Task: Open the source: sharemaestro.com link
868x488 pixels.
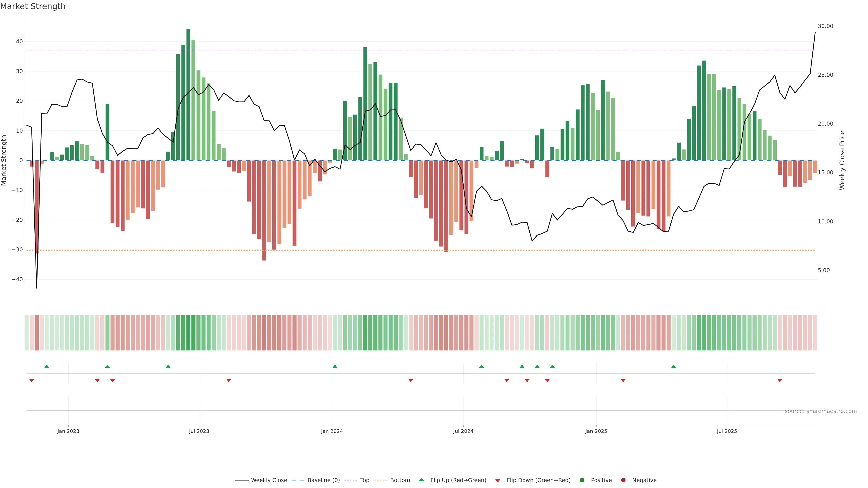Action: tap(821, 411)
